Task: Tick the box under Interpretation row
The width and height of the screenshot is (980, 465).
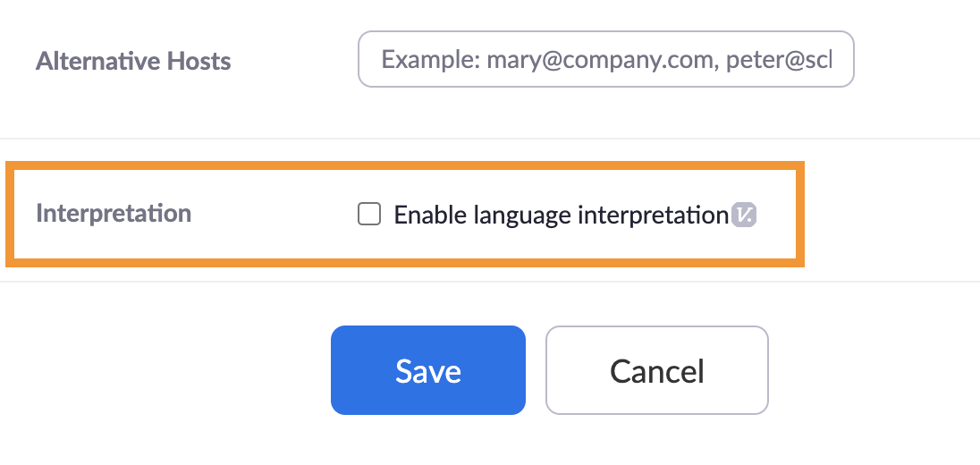Action: click(x=368, y=214)
